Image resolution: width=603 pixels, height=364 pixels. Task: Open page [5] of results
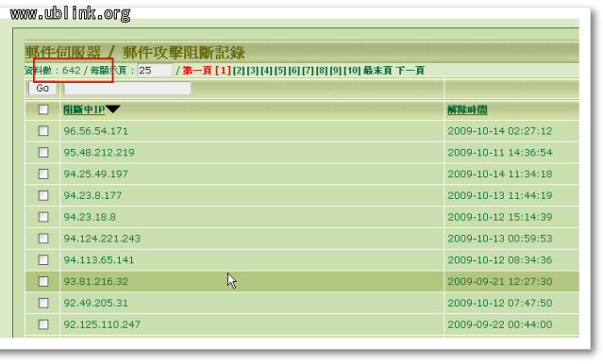tap(280, 71)
